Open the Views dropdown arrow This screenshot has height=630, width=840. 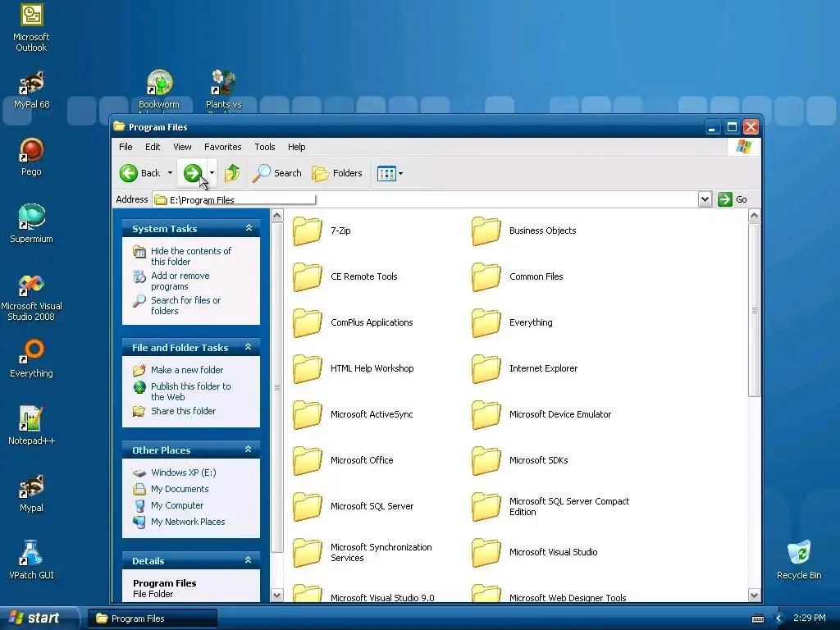coord(400,173)
